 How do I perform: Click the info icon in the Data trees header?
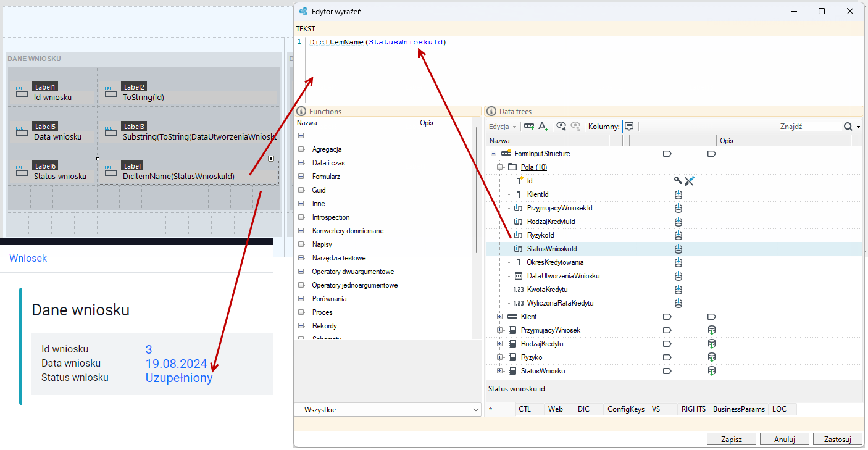pyautogui.click(x=491, y=112)
